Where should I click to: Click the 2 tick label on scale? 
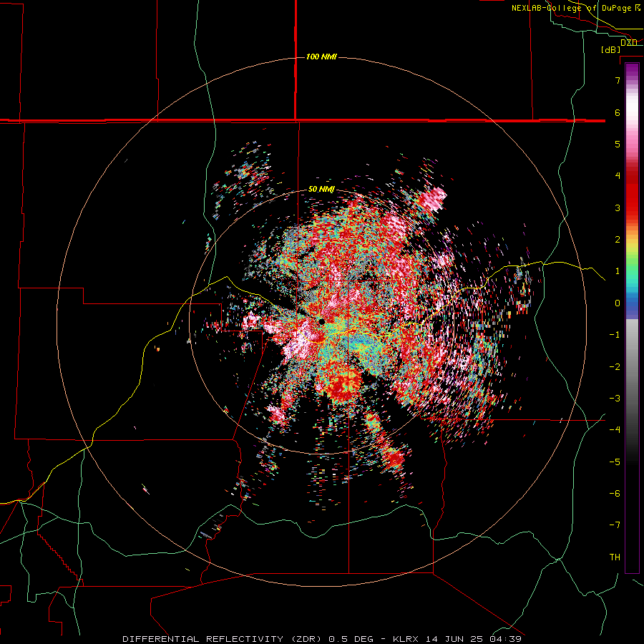618,240
